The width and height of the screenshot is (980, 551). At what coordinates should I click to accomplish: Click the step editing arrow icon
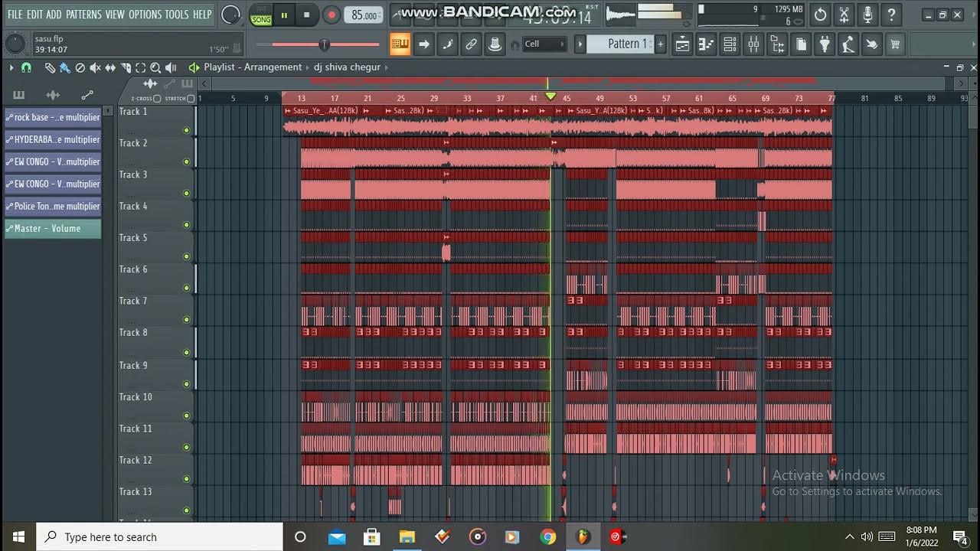[423, 44]
